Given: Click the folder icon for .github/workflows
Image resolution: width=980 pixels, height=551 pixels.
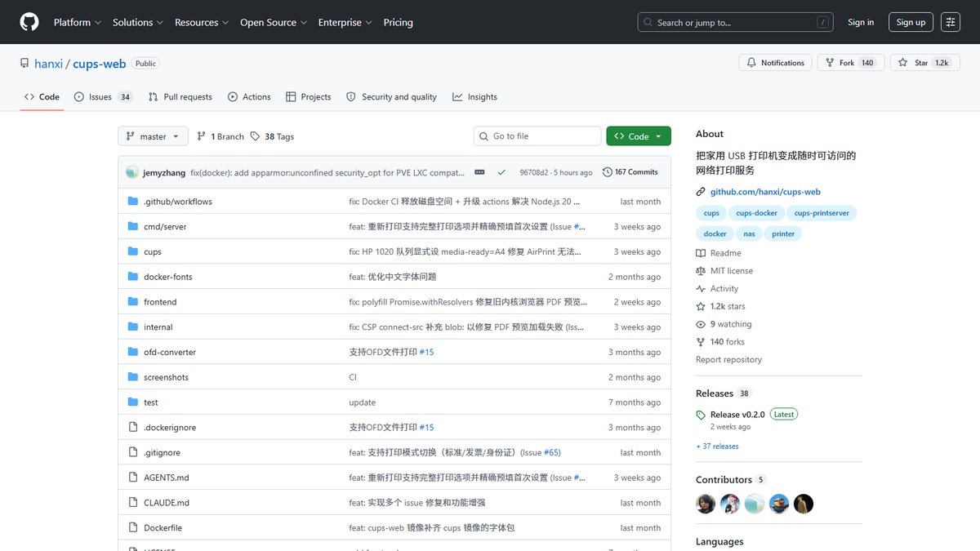Looking at the screenshot, I should (133, 202).
